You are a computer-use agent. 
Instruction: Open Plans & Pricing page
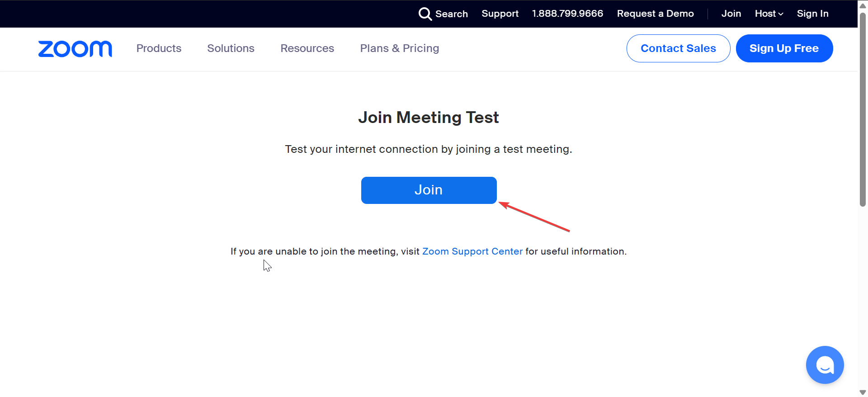point(399,48)
